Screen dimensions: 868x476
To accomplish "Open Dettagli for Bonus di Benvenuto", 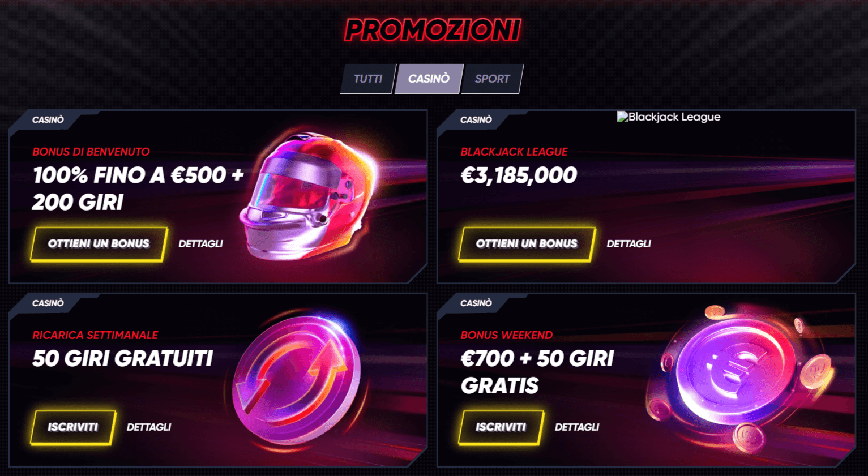I will point(200,244).
